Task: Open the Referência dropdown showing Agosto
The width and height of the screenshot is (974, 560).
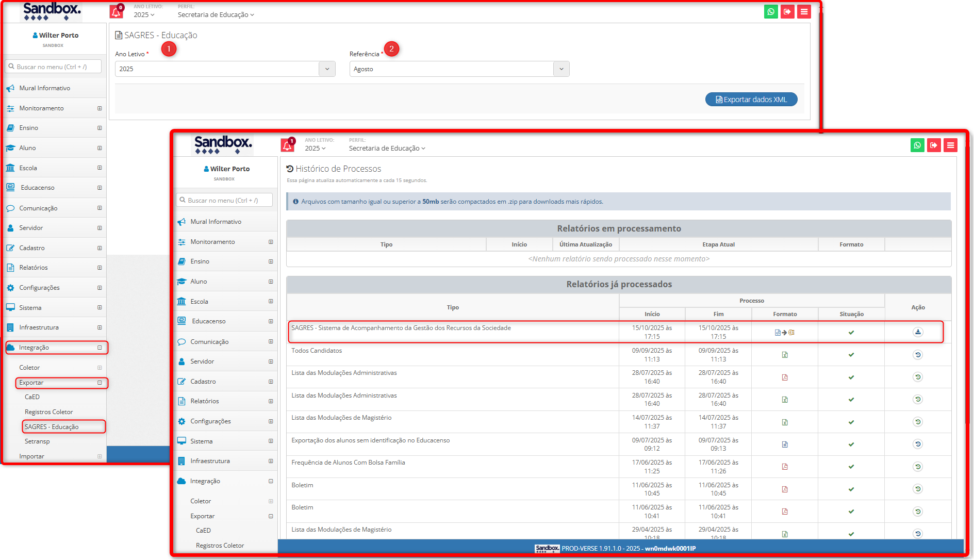Action: [459, 69]
